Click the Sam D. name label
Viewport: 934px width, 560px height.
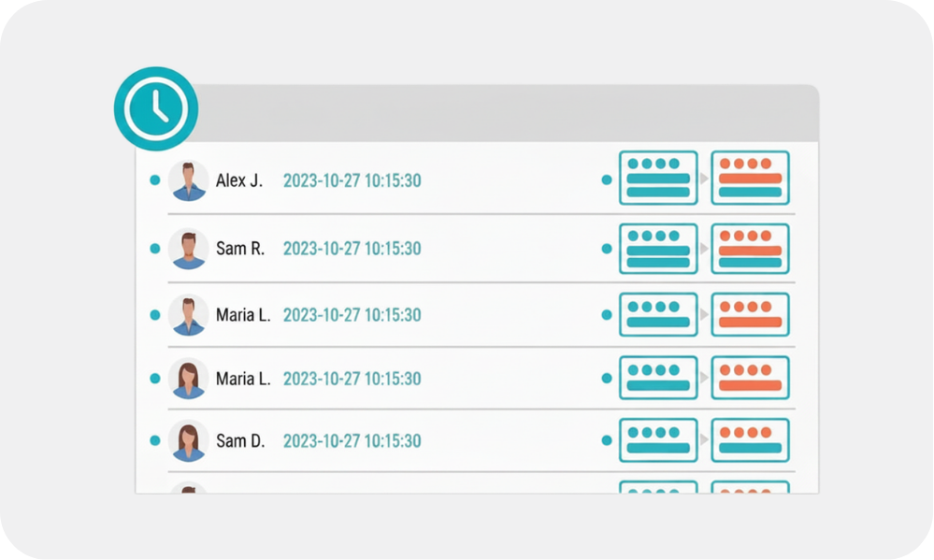pyautogui.click(x=240, y=441)
